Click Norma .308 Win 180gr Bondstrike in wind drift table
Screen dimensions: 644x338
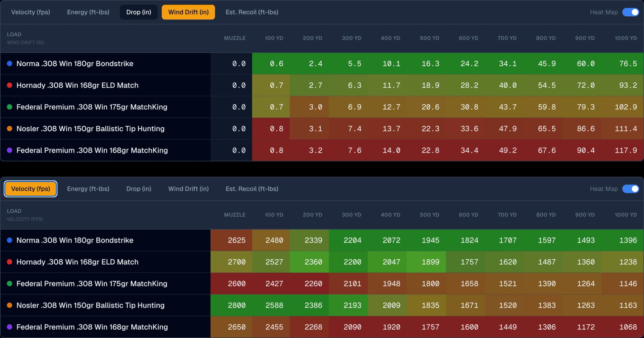coord(75,64)
